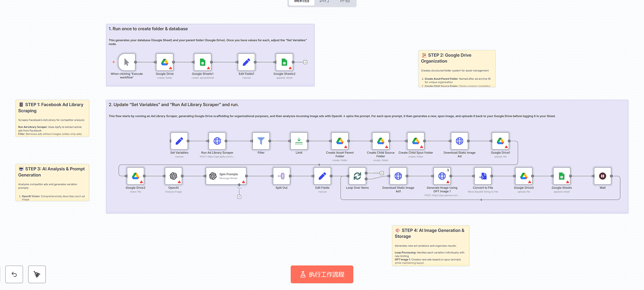This screenshot has height=290, width=644.
Task: Switch to the 执行 tab
Action: 324,2
